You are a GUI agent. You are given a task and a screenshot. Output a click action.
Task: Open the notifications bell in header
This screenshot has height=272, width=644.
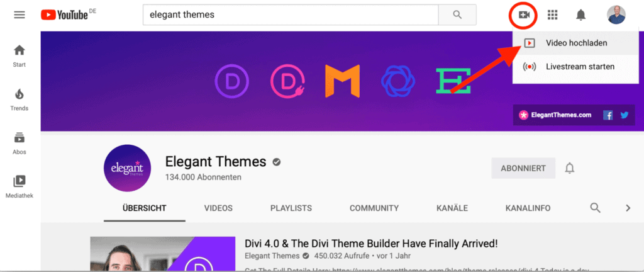[580, 15]
